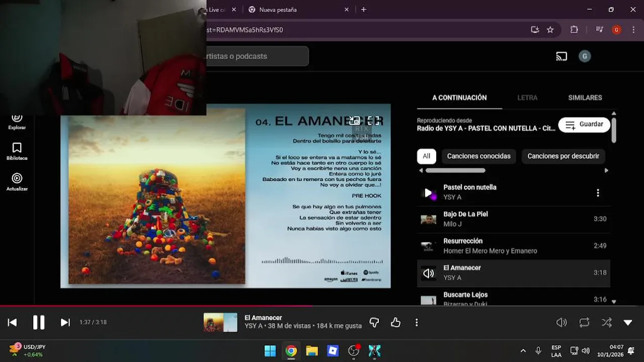This screenshot has height=362, width=644.
Task: Open the Chrome extensions puzzle icon
Action: (574, 30)
